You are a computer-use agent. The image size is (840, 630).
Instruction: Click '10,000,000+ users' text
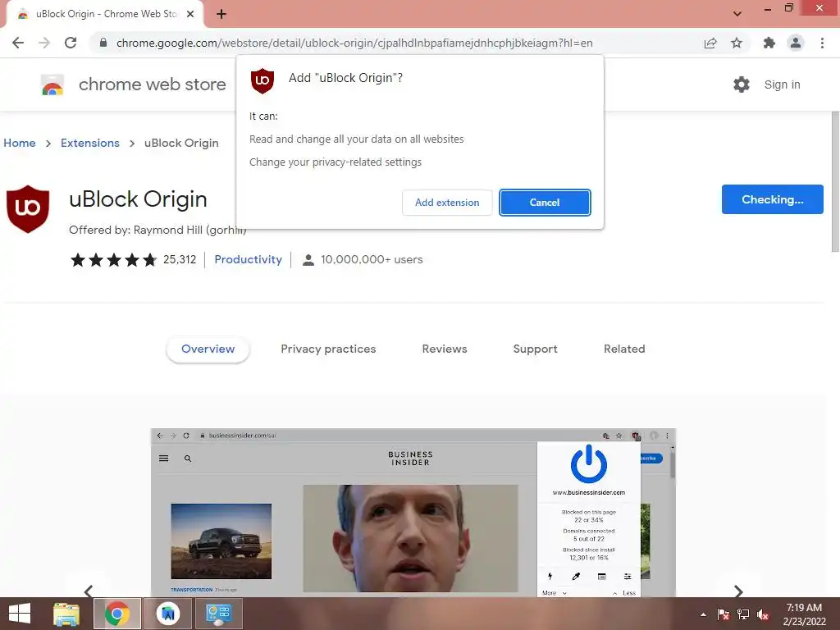[x=372, y=259]
